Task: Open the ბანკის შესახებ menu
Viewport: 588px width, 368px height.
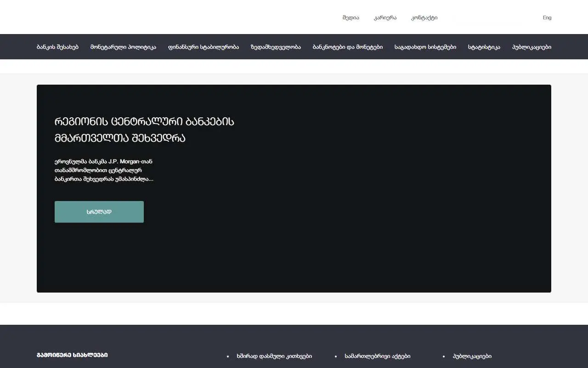Action: (x=57, y=47)
